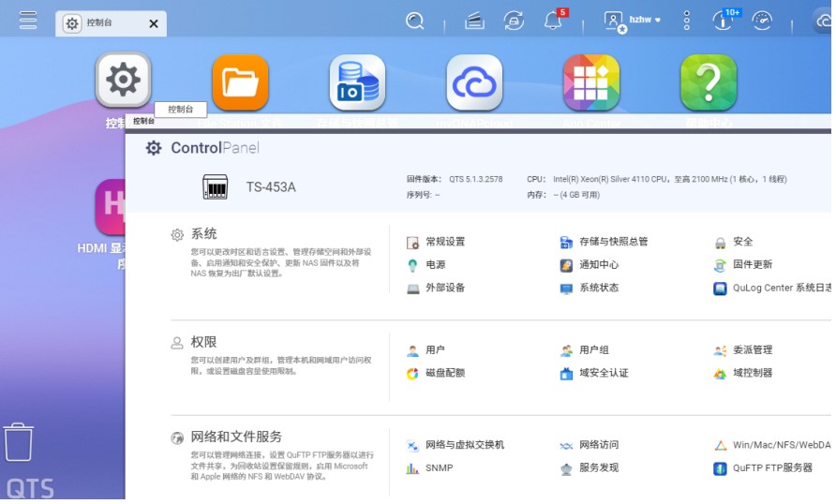Click firmware version QTS 5.1.3.2578 text
The image size is (836, 504).
(x=475, y=180)
